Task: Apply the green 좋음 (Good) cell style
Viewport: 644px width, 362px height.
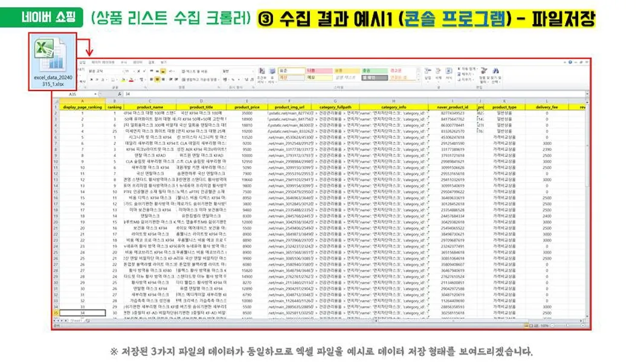Action: coord(375,71)
